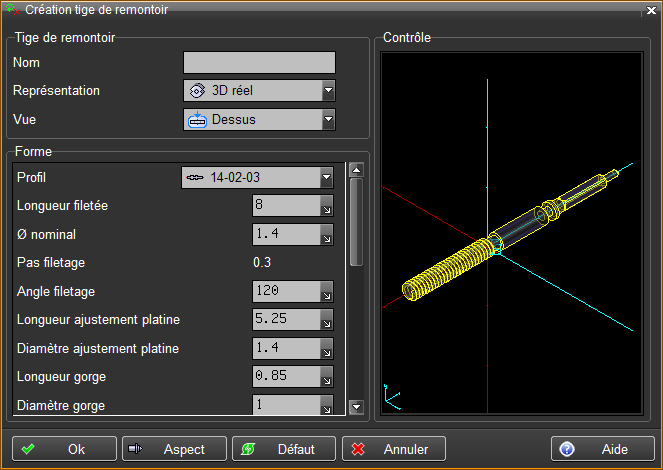
Task: Cancel the dialog with Annuler button
Action: pos(394,449)
